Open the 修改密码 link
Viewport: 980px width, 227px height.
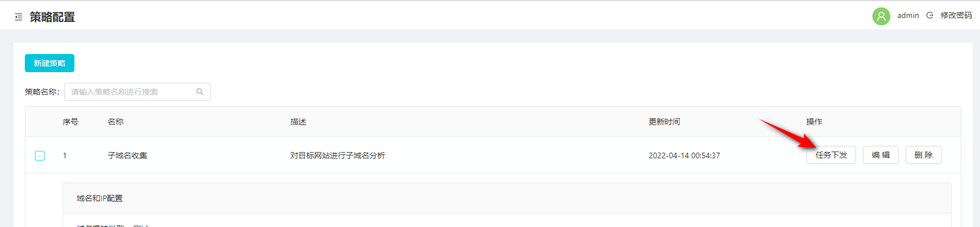[956, 16]
